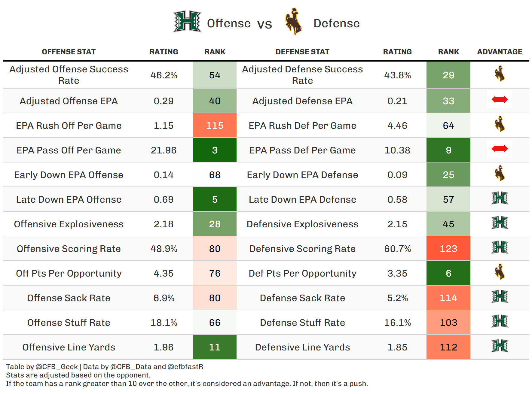The width and height of the screenshot is (532, 394).
Task: Click the @CFB_Geek credit in the footer
Action: pyautogui.click(x=57, y=367)
